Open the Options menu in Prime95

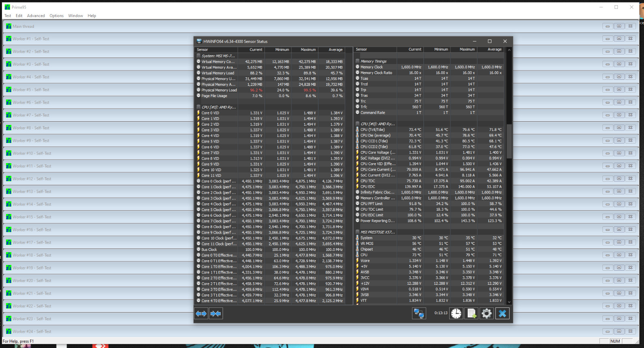point(56,16)
